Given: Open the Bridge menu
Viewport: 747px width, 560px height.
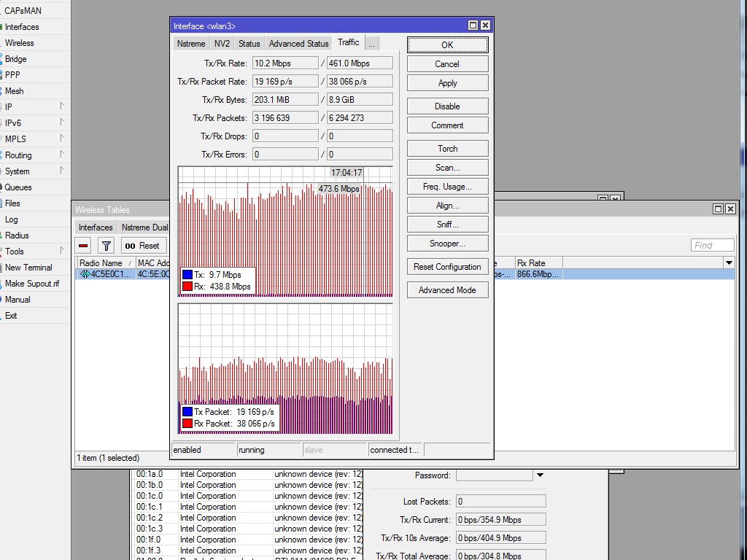Looking at the screenshot, I should pos(16,59).
